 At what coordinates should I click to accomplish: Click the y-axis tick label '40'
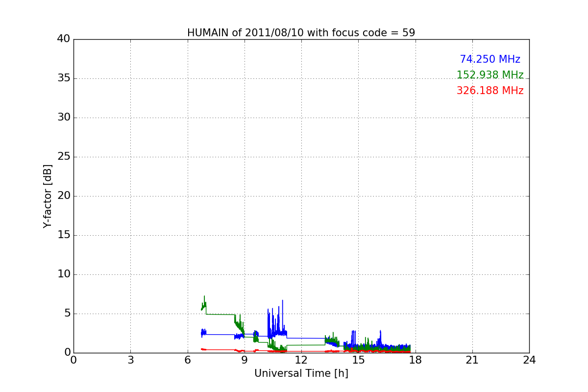click(64, 39)
